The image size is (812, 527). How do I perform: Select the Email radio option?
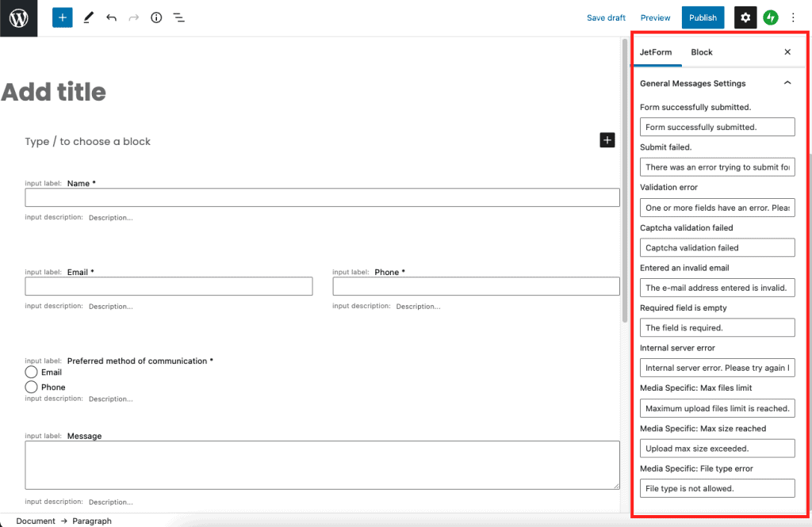tap(31, 372)
